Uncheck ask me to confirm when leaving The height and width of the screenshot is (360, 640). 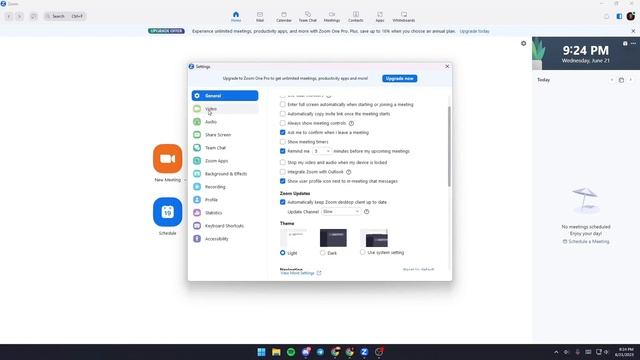point(282,133)
